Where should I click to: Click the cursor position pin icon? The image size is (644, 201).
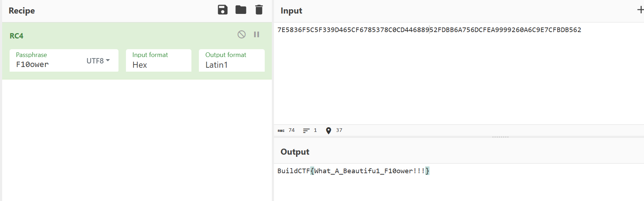point(328,130)
